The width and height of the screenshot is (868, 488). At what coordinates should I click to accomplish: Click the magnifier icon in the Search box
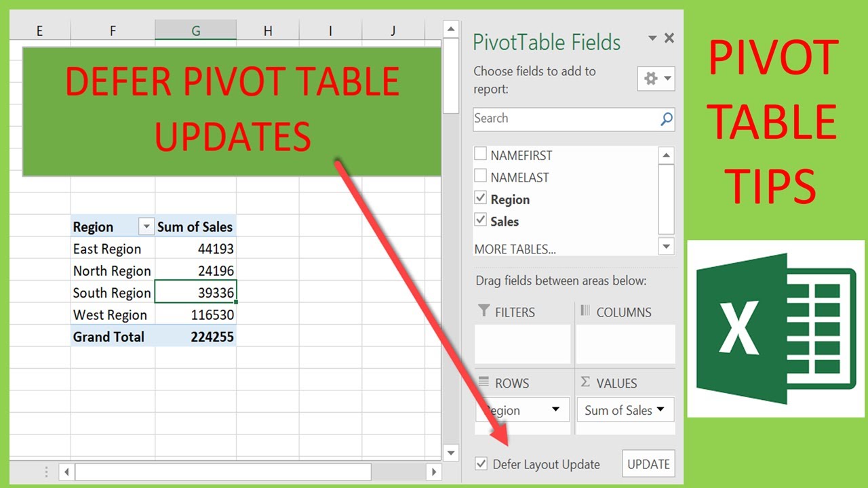pos(666,119)
